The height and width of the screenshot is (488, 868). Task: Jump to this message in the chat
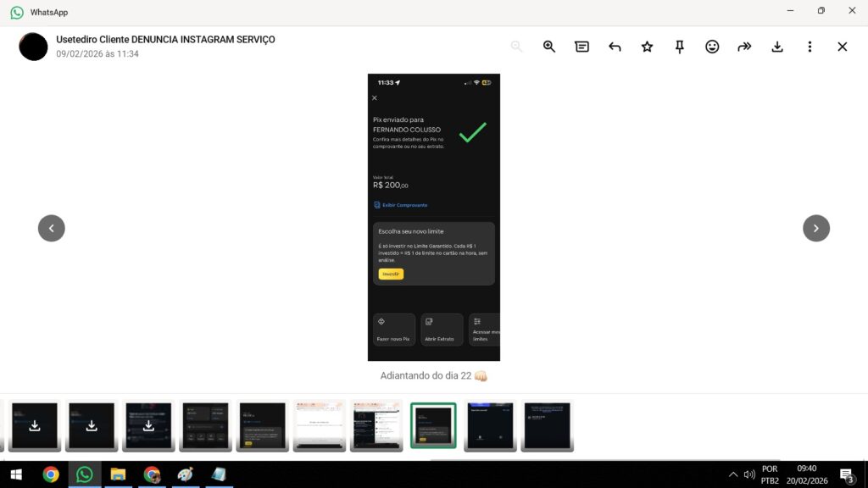581,47
